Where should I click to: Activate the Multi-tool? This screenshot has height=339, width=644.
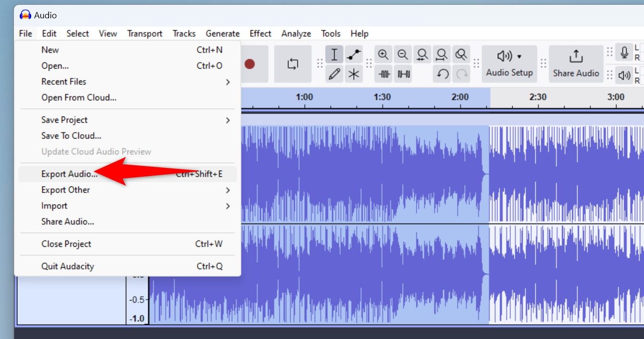click(354, 74)
